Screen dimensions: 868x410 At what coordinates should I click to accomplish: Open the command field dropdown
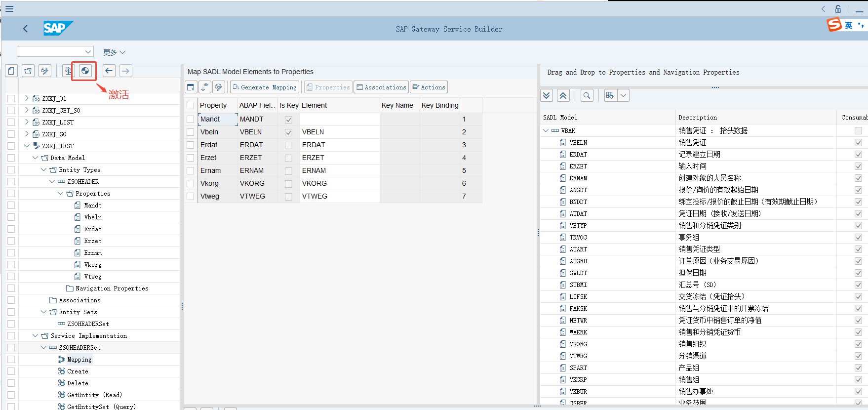tap(88, 51)
